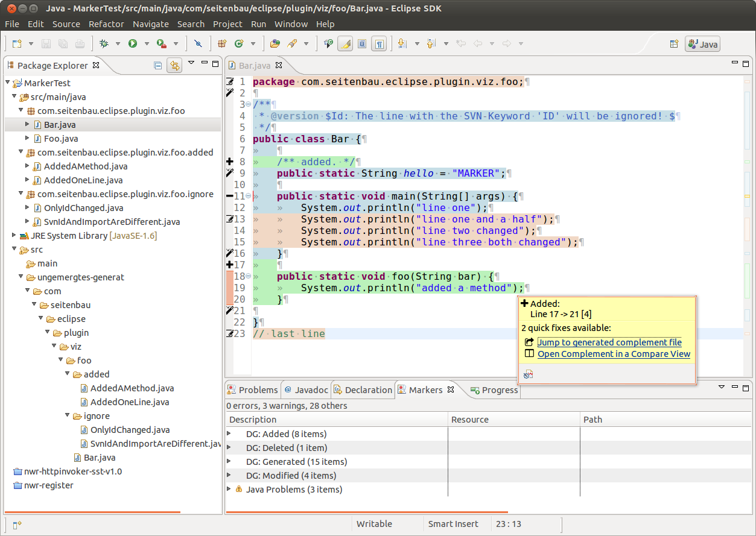Toggle Show Whitespace Characters button
Viewport: 756px width, 536px height.
coord(379,43)
